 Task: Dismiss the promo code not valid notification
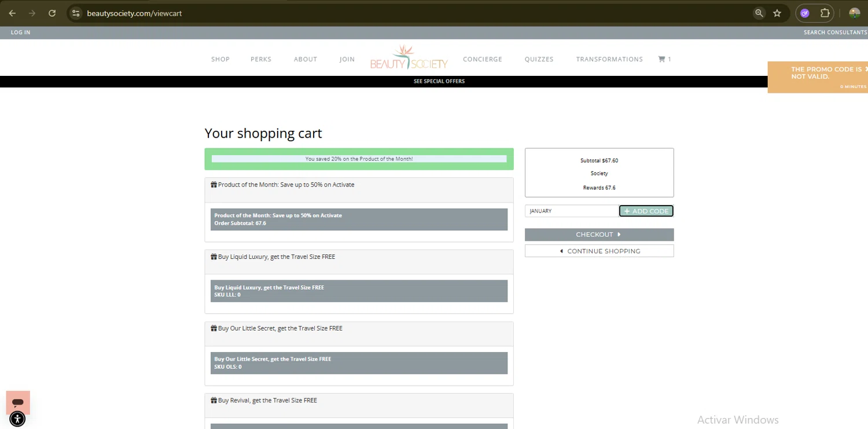point(866,68)
